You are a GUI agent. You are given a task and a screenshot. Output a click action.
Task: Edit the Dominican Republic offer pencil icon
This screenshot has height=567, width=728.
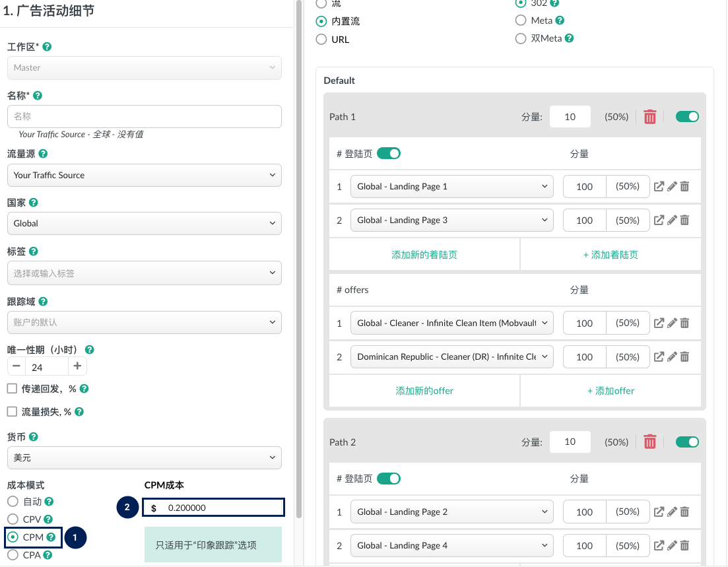672,357
